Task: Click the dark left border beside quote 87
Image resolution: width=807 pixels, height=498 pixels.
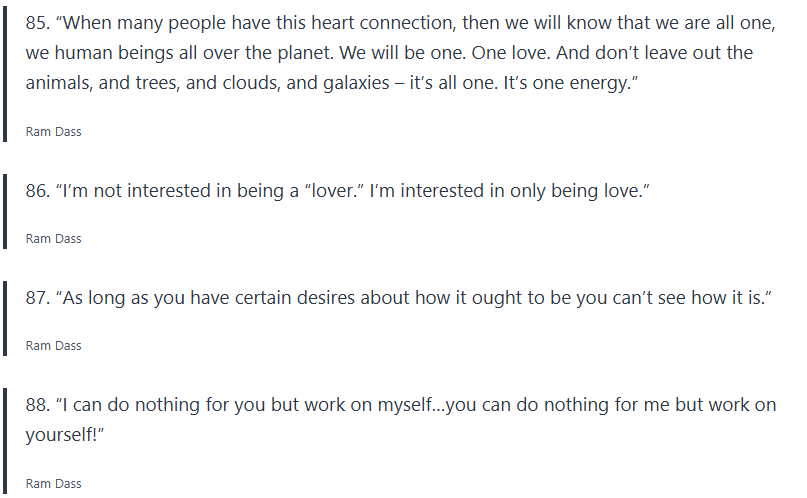Action: (4, 319)
